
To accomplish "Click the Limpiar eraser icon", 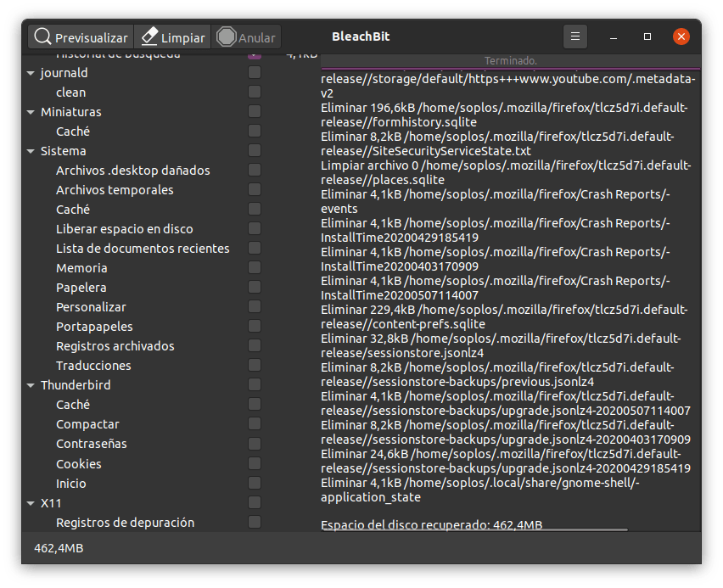I will click(x=149, y=36).
